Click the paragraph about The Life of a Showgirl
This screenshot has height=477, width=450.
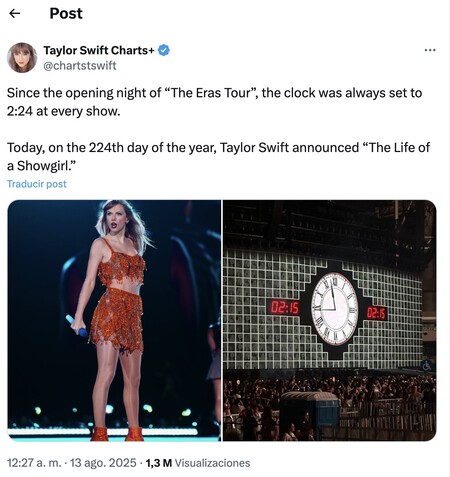(218, 156)
